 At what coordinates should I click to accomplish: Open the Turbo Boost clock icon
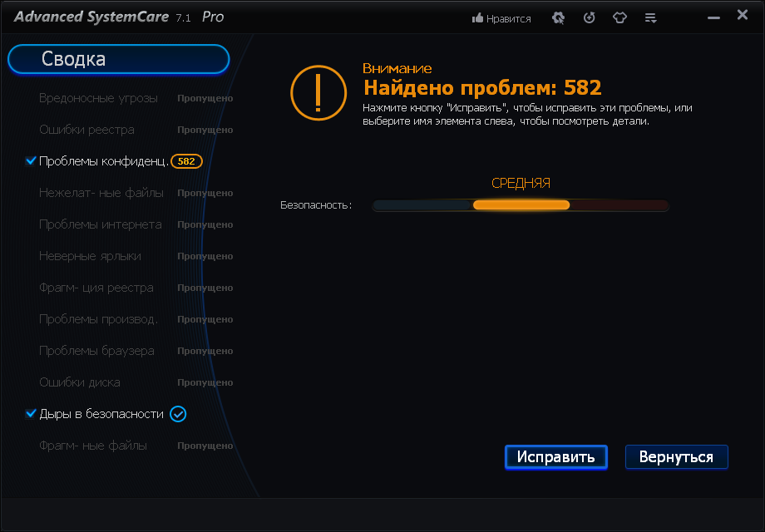point(589,17)
